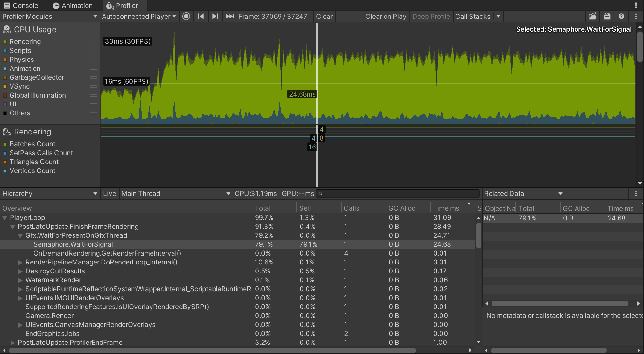The height and width of the screenshot is (354, 644).
Task: Open the window options kebab menu in the tab bar
Action: 636,5
